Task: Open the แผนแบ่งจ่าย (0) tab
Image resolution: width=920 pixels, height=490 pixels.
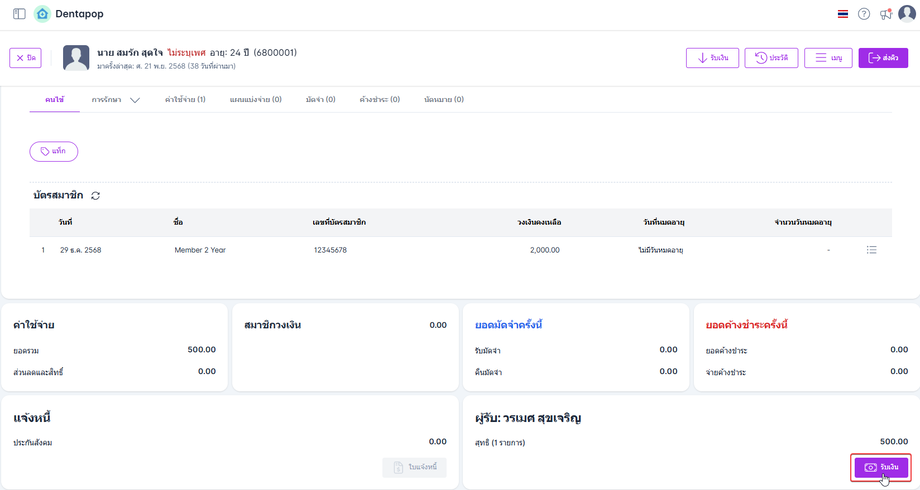Action: [256, 100]
